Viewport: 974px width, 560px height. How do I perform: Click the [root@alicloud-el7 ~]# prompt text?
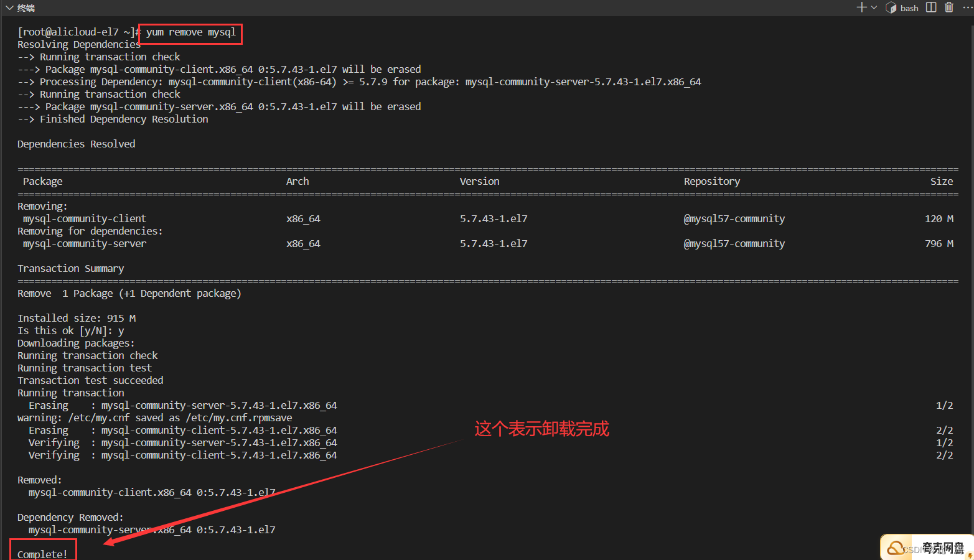click(78, 32)
